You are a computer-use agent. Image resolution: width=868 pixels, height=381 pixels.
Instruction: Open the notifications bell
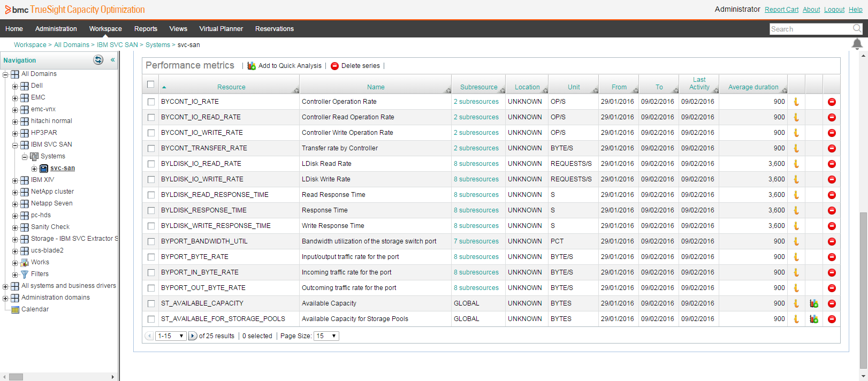(x=857, y=44)
